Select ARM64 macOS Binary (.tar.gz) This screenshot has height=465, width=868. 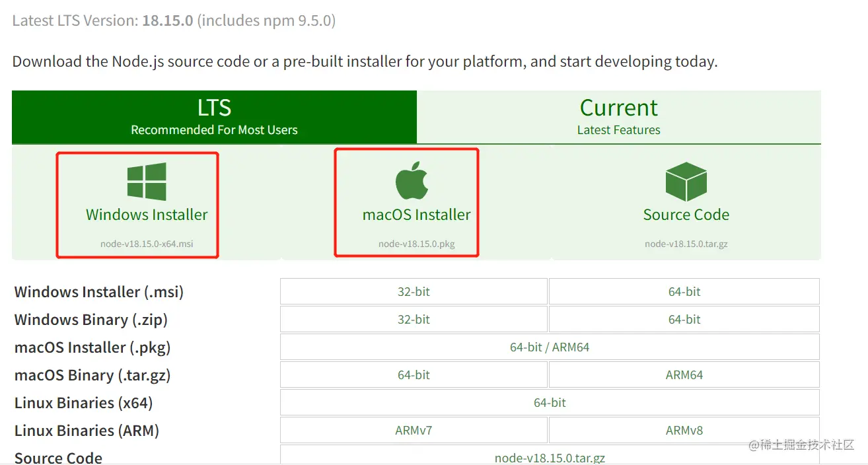[x=684, y=375]
